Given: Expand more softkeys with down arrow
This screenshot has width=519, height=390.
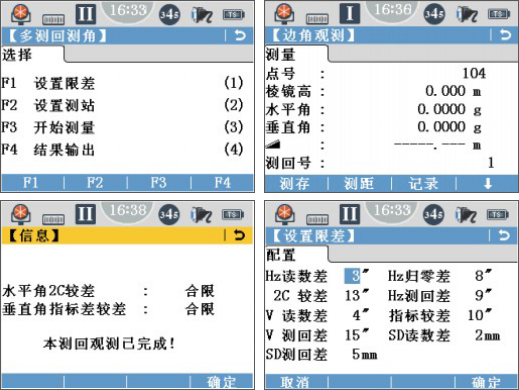Looking at the screenshot, I should click(x=488, y=184).
